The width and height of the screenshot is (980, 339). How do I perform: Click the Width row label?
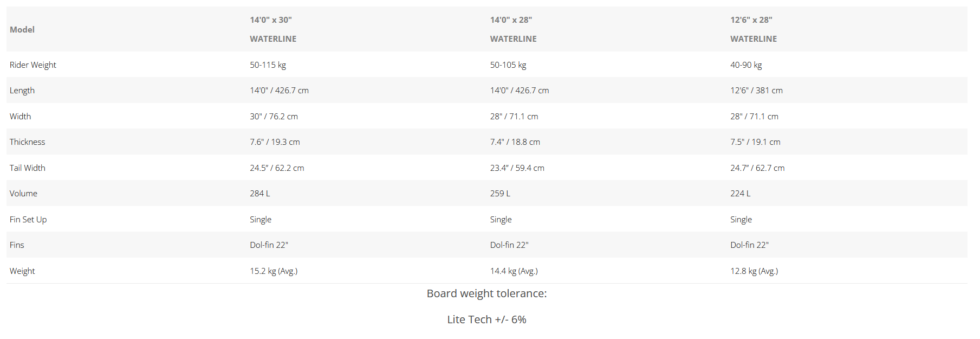[20, 117]
